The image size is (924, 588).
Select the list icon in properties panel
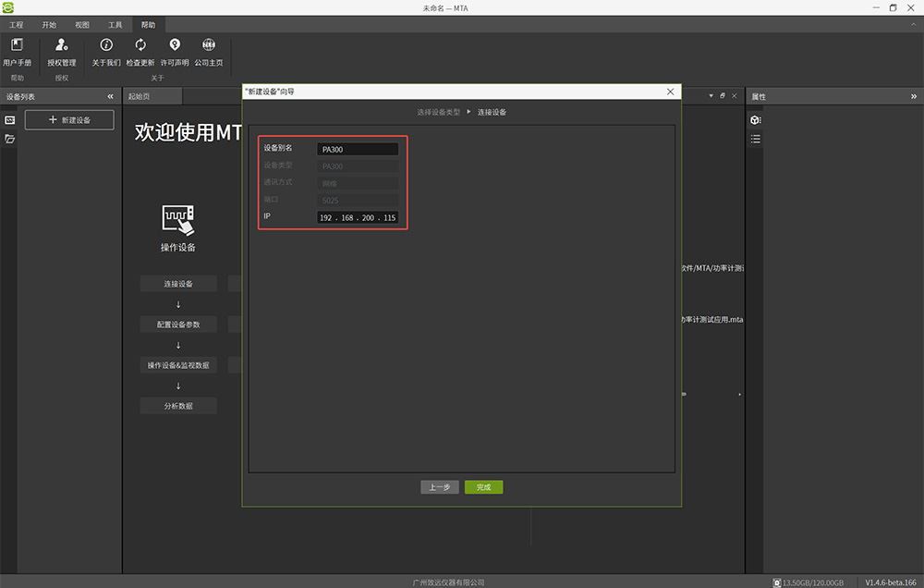755,139
